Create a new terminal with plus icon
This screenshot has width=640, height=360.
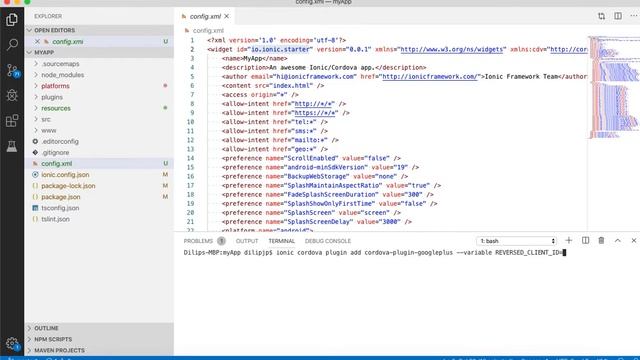569,240
